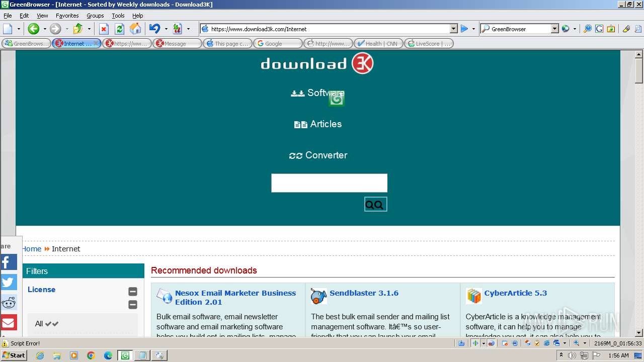The width and height of the screenshot is (644, 362).
Task: Open the address bar history dropdown
Action: 453,29
